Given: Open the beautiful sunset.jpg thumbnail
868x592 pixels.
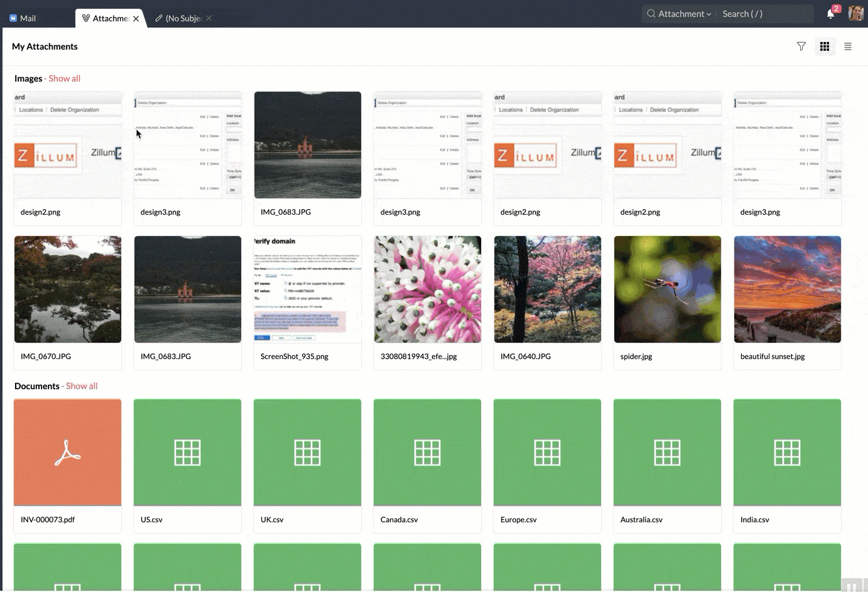Looking at the screenshot, I should coord(787,289).
